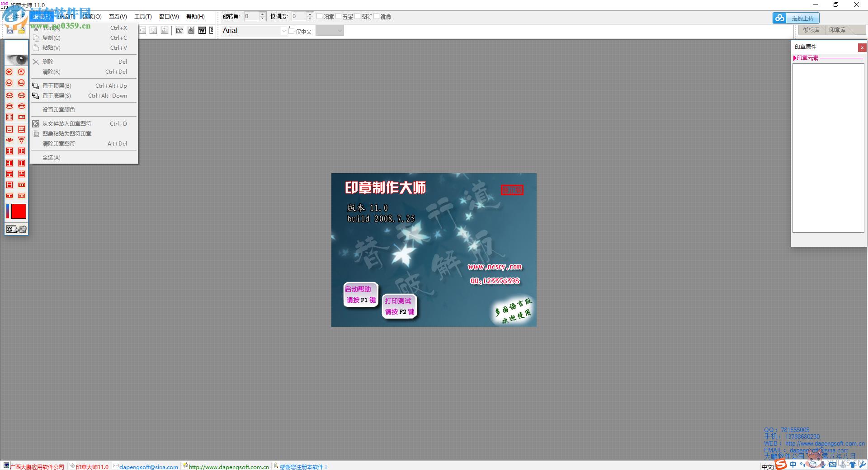Choose the four-square grid seal template
The width and height of the screenshot is (868, 470).
point(9,151)
